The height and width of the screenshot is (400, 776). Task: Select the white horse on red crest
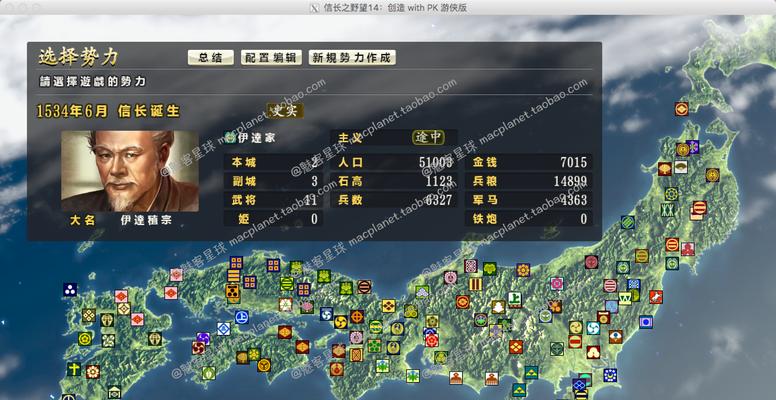pos(656,297)
